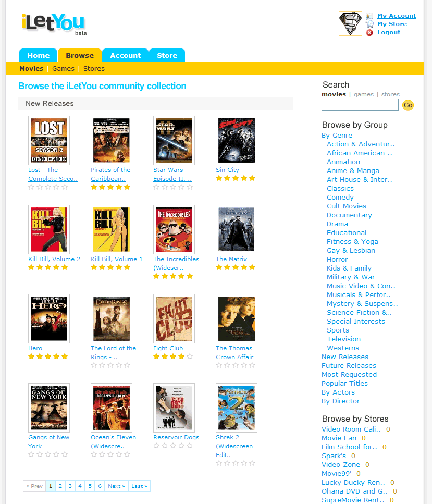The image size is (432, 504).
Task: Open the Spark's store link
Action: pyautogui.click(x=334, y=456)
